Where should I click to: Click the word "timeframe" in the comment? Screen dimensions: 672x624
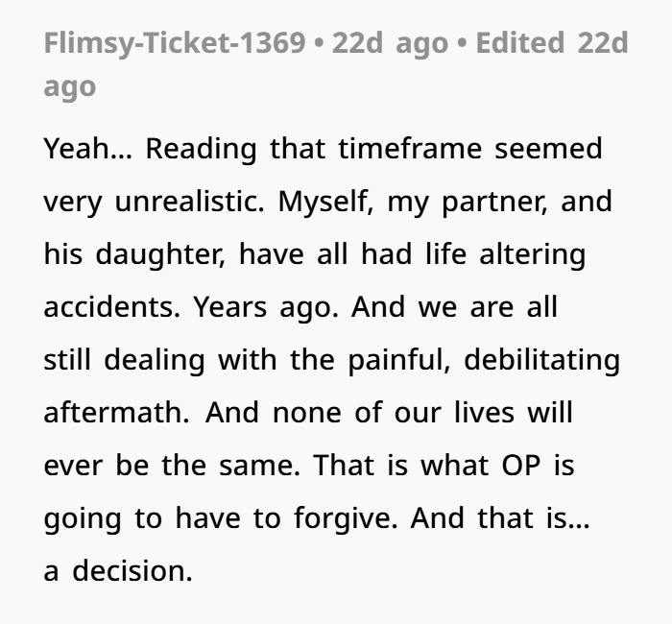[410, 149]
